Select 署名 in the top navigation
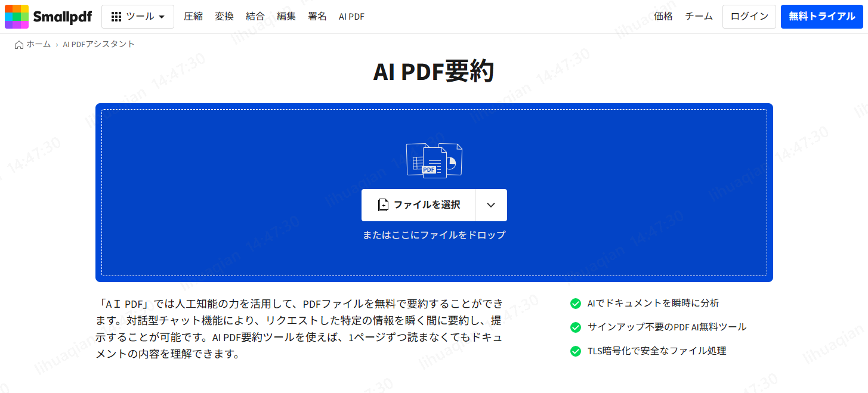This screenshot has width=868, height=393. 317,17
